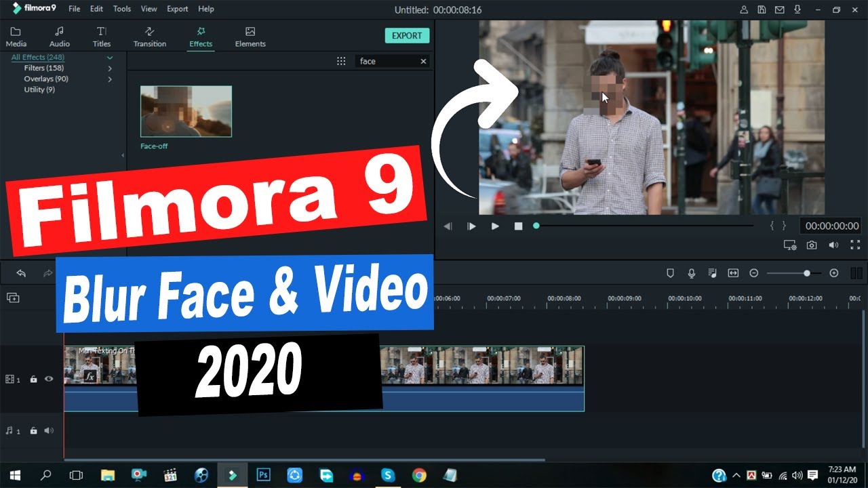
Task: Open the Export menu in the menu bar
Action: tap(177, 9)
